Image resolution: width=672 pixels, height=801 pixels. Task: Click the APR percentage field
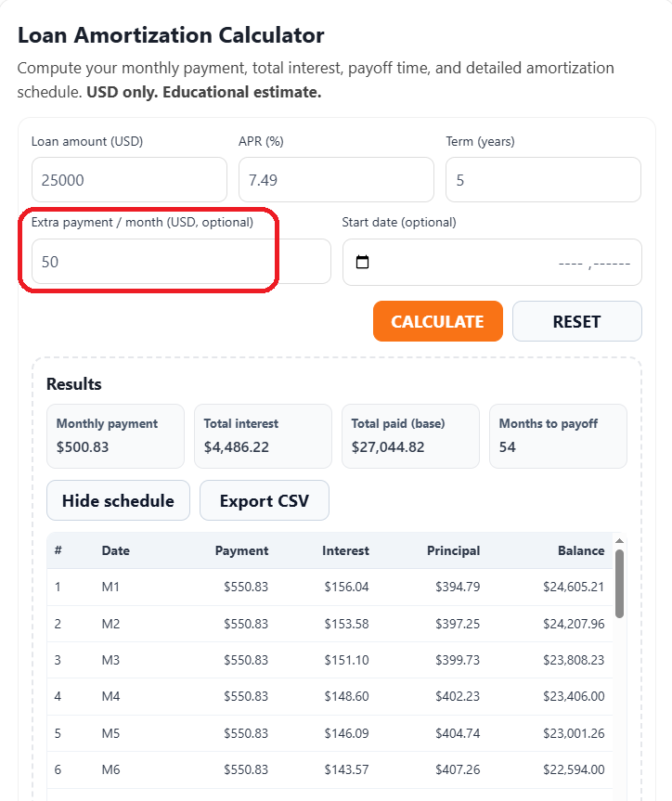tap(336, 179)
